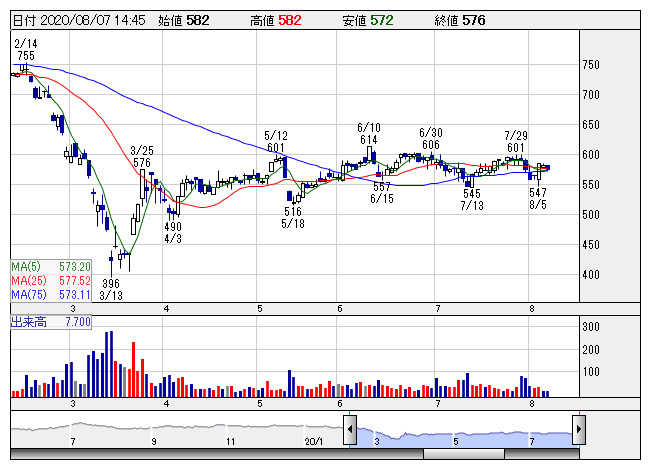Click the 20/1 label in overview chart

tap(314, 442)
